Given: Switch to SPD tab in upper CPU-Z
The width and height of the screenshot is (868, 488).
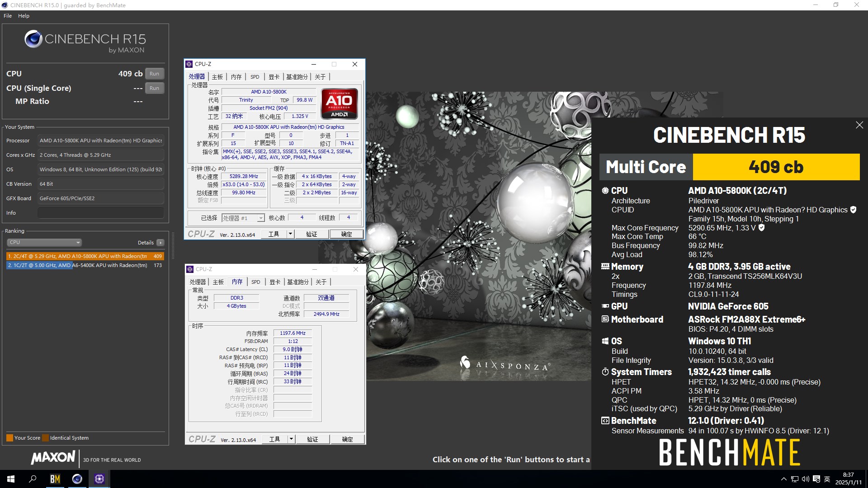Looking at the screenshot, I should tap(255, 77).
